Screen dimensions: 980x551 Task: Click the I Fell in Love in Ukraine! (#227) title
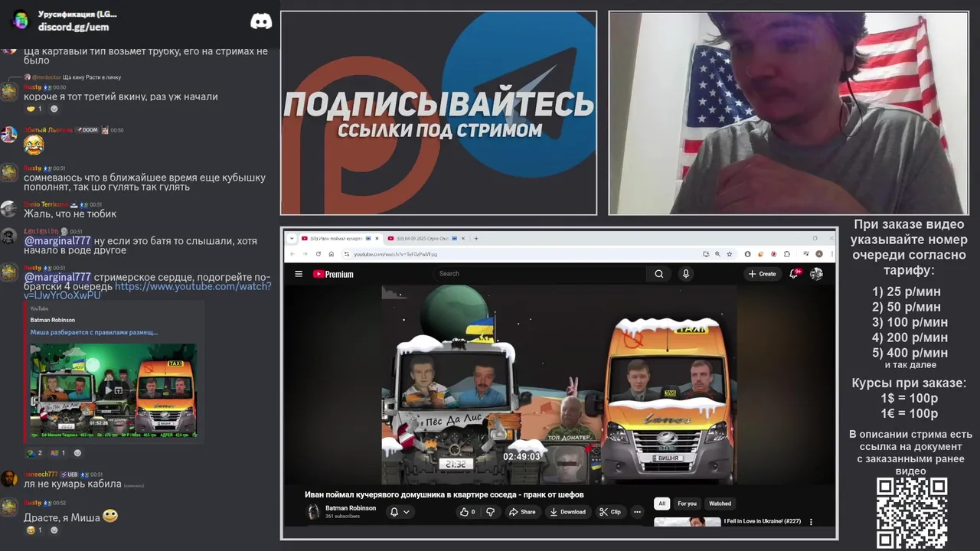pos(763,521)
